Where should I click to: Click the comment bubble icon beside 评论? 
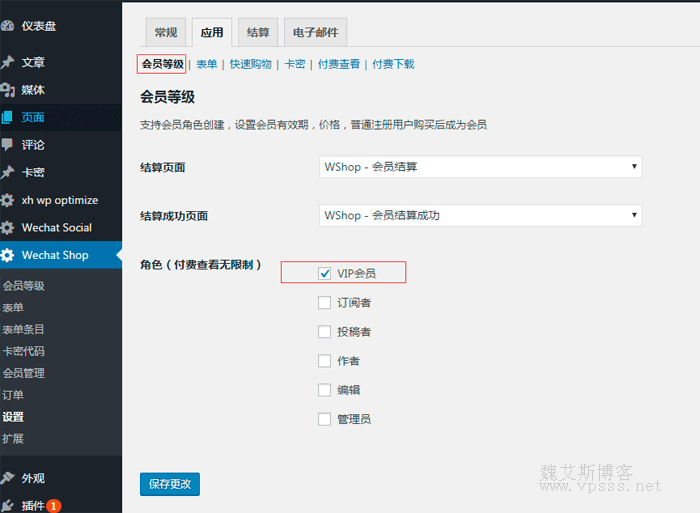[x=8, y=144]
